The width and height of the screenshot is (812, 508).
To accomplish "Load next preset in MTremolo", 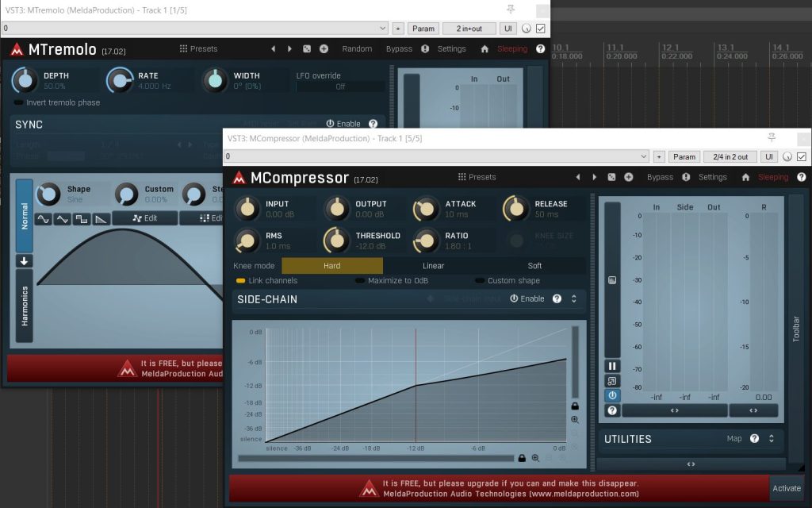I will [289, 48].
